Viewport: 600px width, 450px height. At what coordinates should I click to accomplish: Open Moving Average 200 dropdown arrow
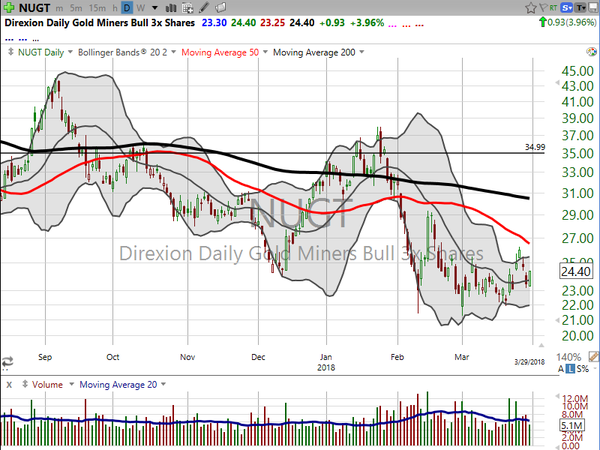pyautogui.click(x=362, y=52)
